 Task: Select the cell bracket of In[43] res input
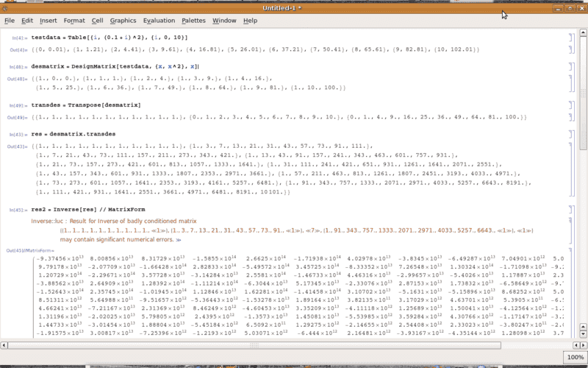click(571, 134)
